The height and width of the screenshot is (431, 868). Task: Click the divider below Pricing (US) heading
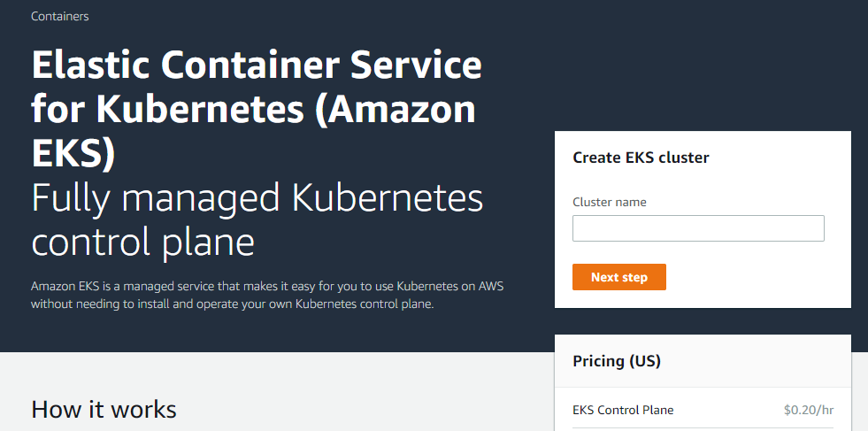(703, 387)
